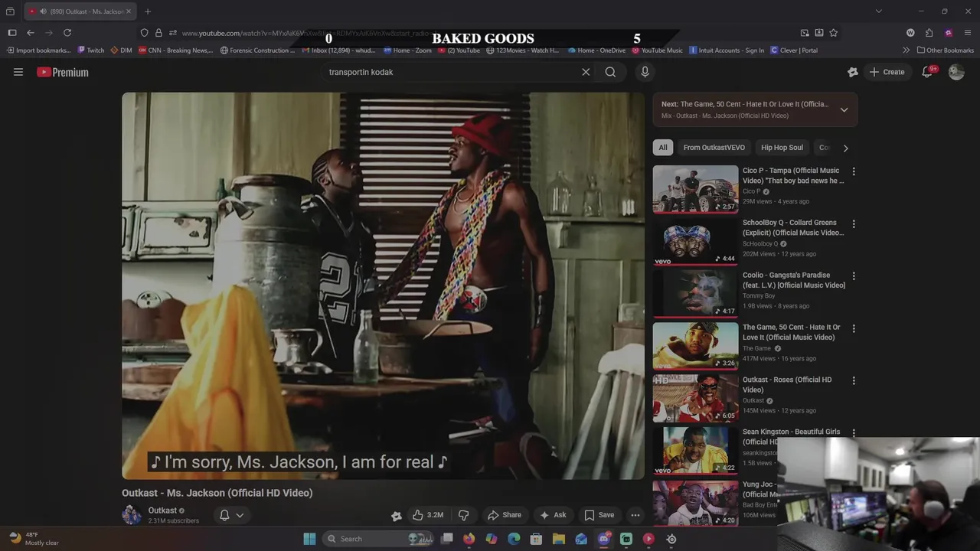
Task: Open the Outkast channel avatar
Action: 132,515
